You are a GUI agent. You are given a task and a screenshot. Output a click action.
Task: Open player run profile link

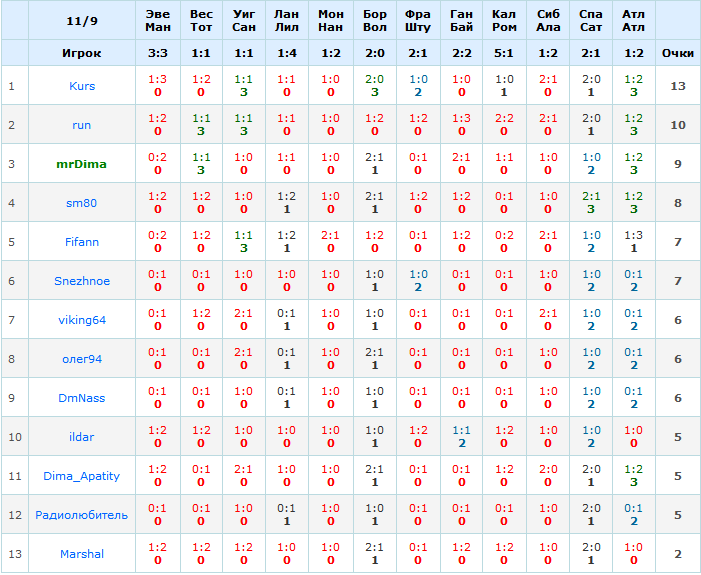82,125
